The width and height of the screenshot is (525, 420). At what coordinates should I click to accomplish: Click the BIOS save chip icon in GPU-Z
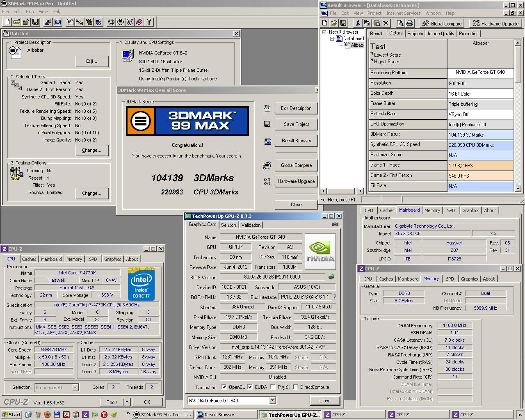pyautogui.click(x=331, y=277)
